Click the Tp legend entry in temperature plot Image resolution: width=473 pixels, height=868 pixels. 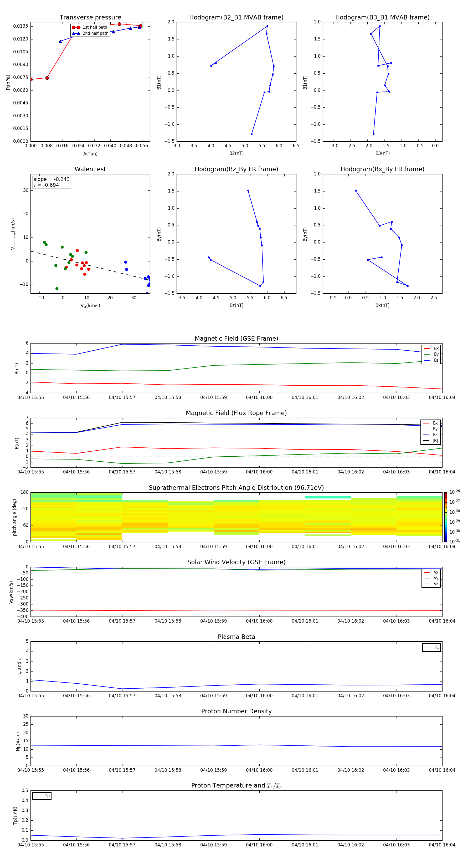click(x=42, y=796)
